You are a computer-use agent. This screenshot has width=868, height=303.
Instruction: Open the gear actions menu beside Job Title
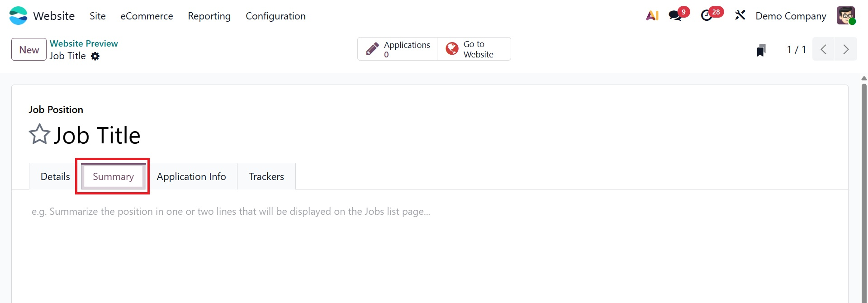click(95, 56)
